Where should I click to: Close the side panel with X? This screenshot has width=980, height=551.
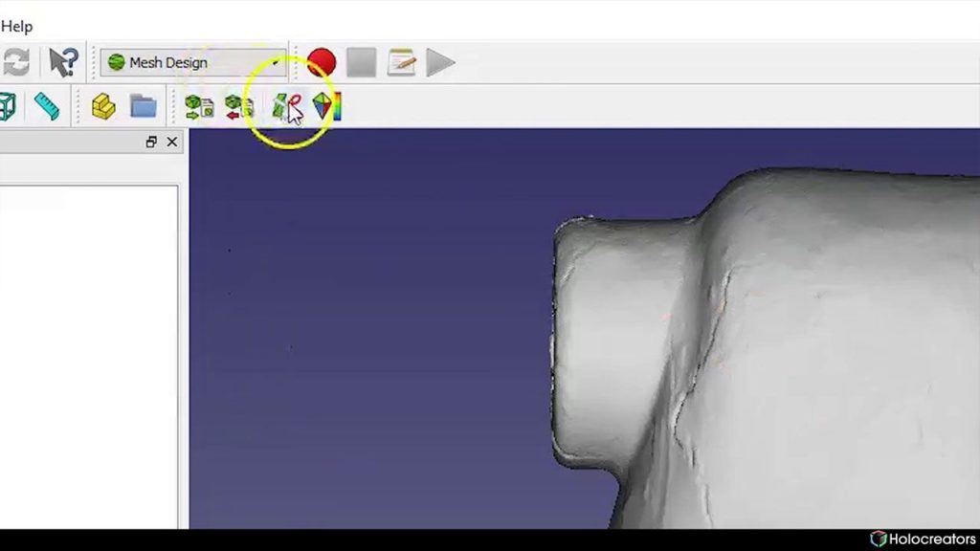tap(172, 143)
